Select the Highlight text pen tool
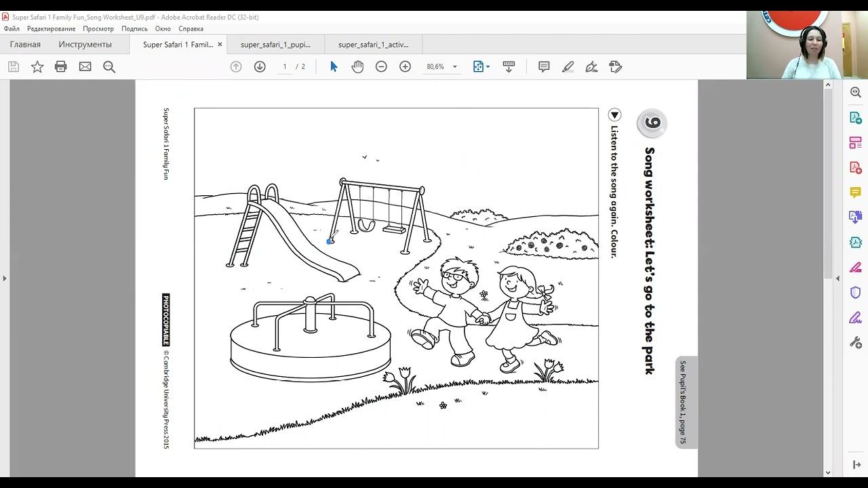The image size is (868, 488). [568, 66]
